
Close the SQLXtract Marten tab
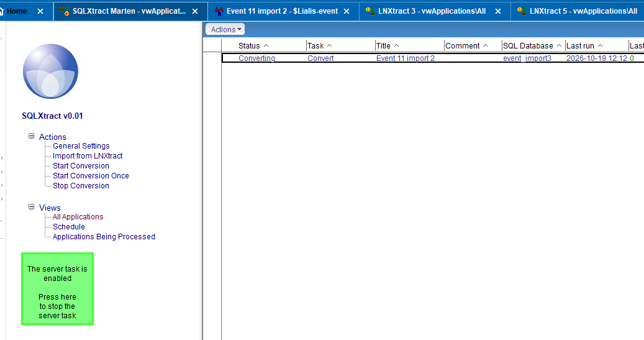point(195,11)
